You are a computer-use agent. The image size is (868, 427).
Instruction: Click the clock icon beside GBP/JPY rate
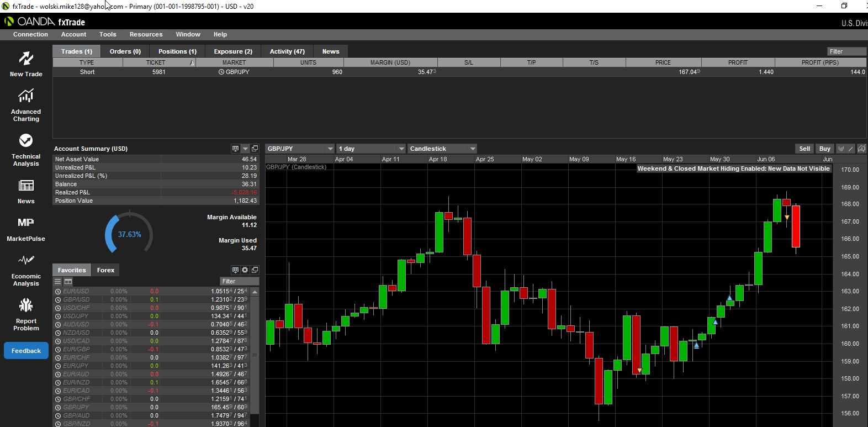pyautogui.click(x=58, y=407)
